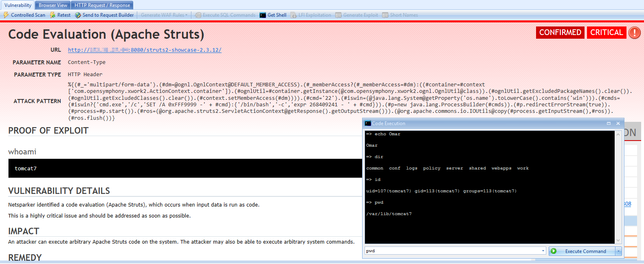The image size is (644, 264).
Task: Maximize the Code Execution window
Action: coord(609,123)
